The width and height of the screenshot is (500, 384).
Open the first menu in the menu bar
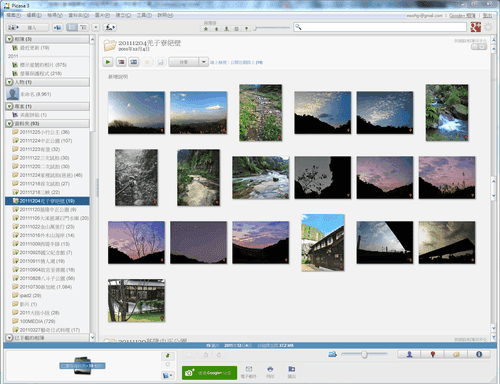(14, 15)
